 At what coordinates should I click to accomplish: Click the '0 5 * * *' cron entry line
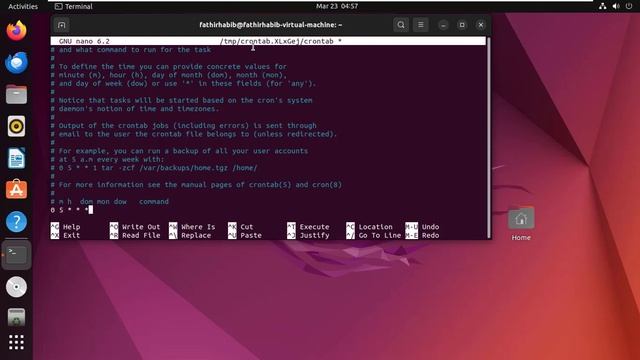click(x=70, y=210)
